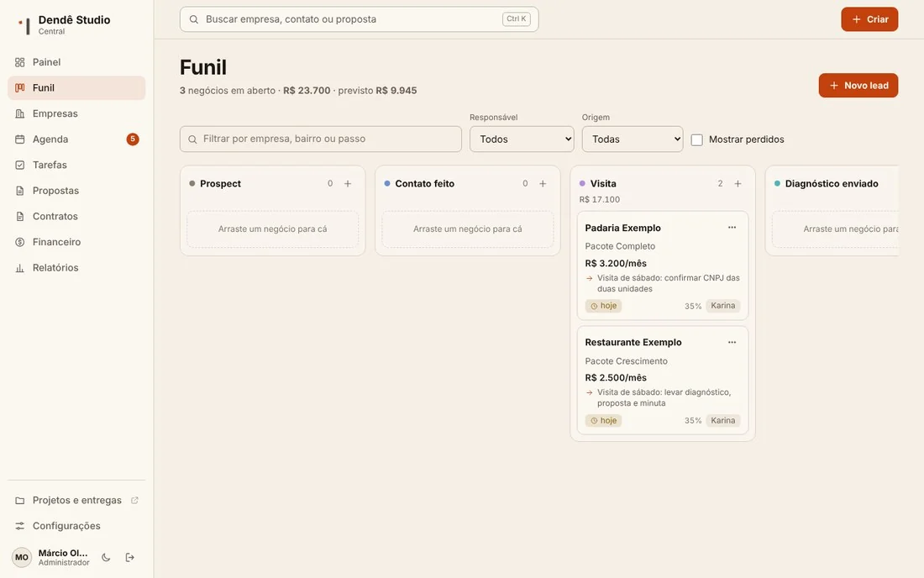The image size is (924, 578).
Task: Focus the global search field
Action: pos(359,19)
